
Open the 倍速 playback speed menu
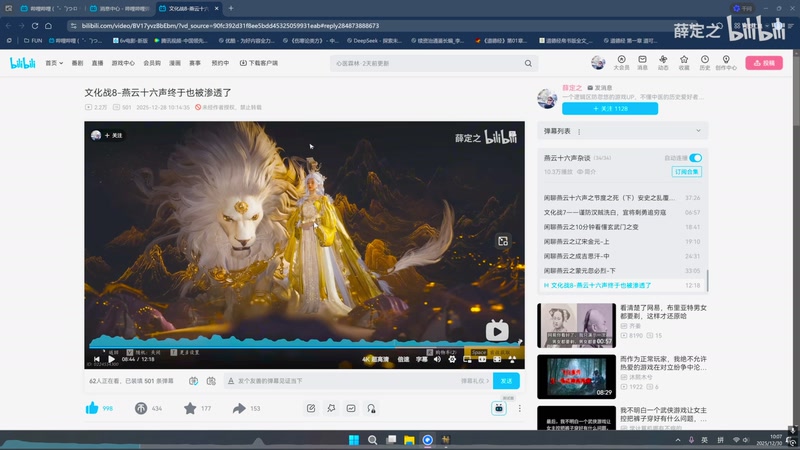click(403, 359)
